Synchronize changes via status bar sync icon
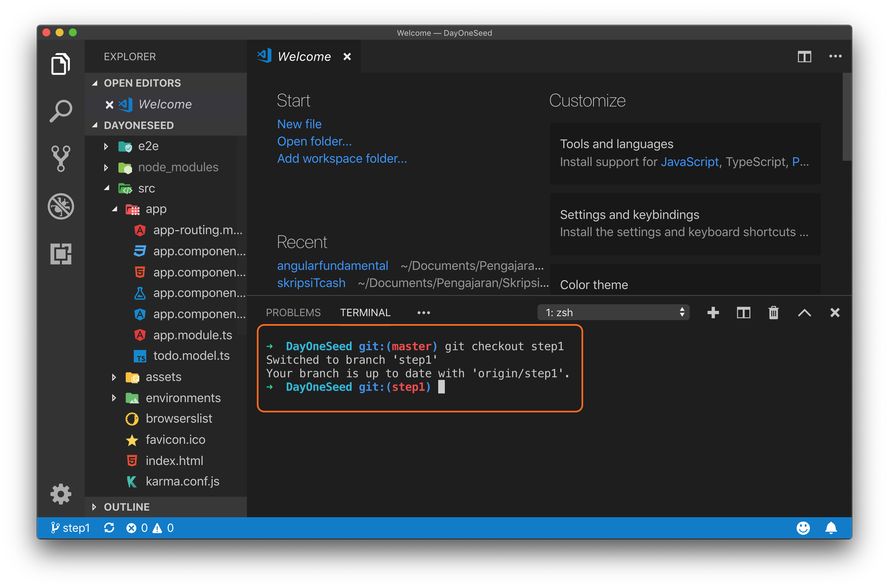This screenshot has height=588, width=889. coord(109,527)
